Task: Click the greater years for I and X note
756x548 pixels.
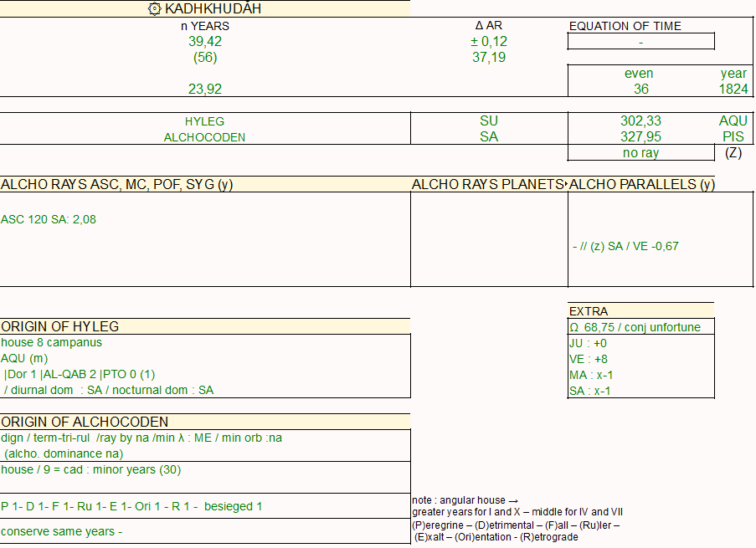Action: point(517,512)
